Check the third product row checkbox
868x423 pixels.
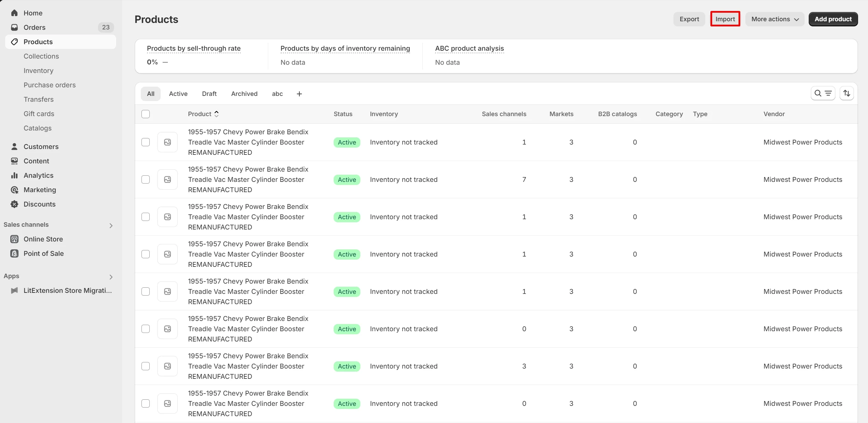[x=146, y=217]
